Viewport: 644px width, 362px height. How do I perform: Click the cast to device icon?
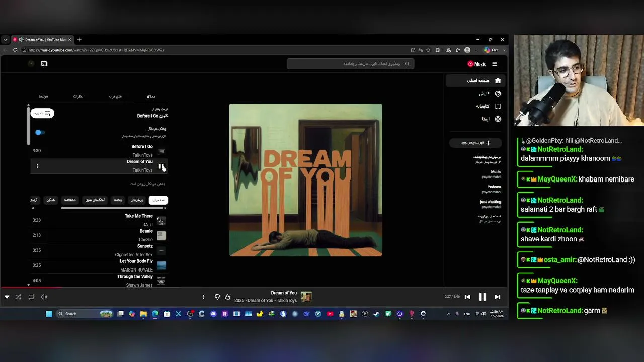tap(44, 64)
